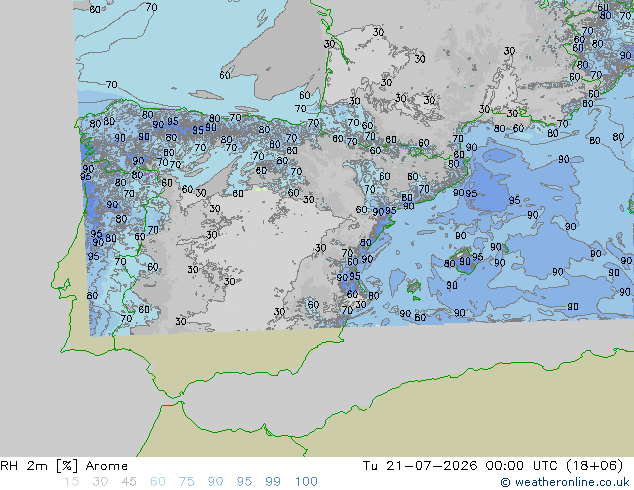Select the 99 legend value
This screenshot has height=490, width=634.
click(273, 482)
